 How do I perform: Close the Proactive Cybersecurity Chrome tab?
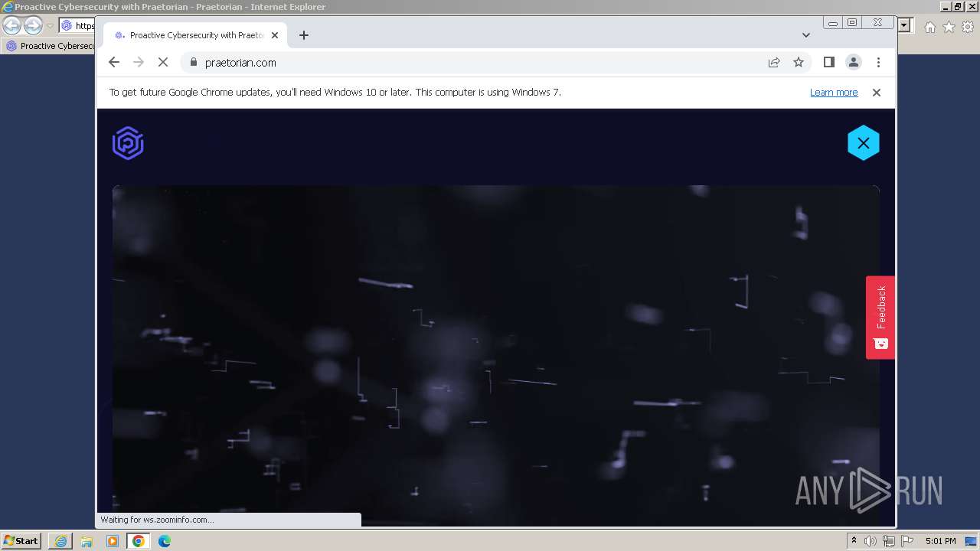[x=275, y=35]
